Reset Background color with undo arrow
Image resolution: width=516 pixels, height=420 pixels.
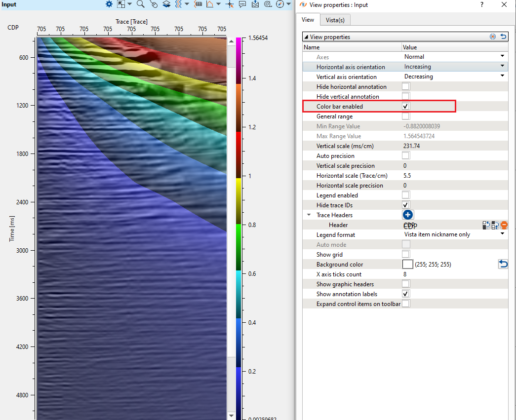[503, 265]
